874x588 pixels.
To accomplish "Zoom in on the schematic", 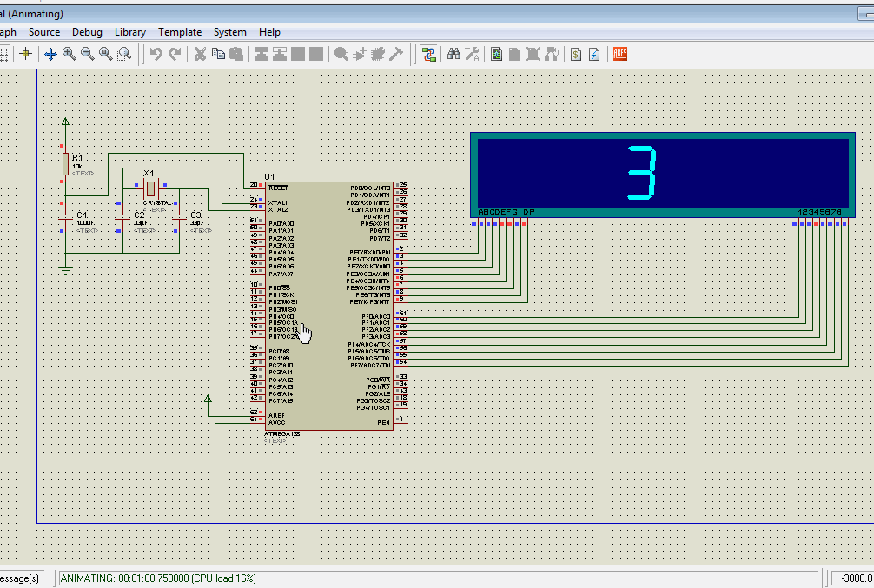I will [x=68, y=54].
